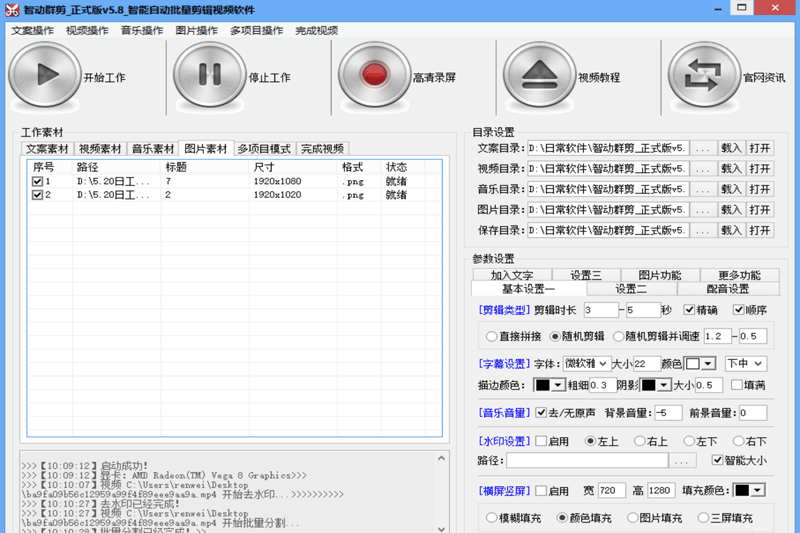Browse 文案目录 with the ellipsis button
Screen dimensions: 800x533
pos(704,148)
